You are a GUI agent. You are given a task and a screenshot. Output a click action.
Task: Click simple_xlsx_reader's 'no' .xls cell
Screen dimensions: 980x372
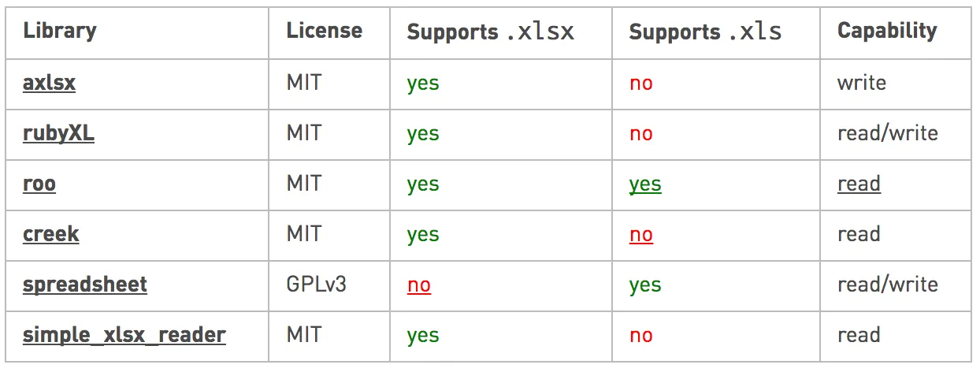640,336
